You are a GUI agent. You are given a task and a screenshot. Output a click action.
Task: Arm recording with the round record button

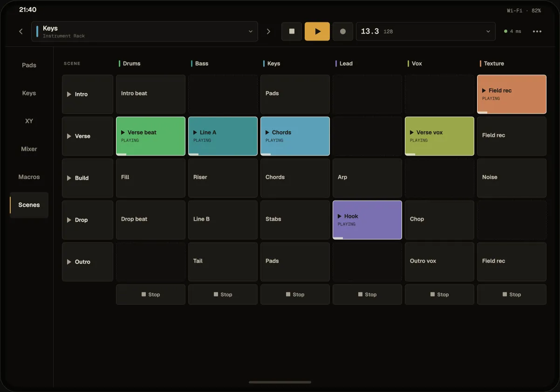point(343,32)
